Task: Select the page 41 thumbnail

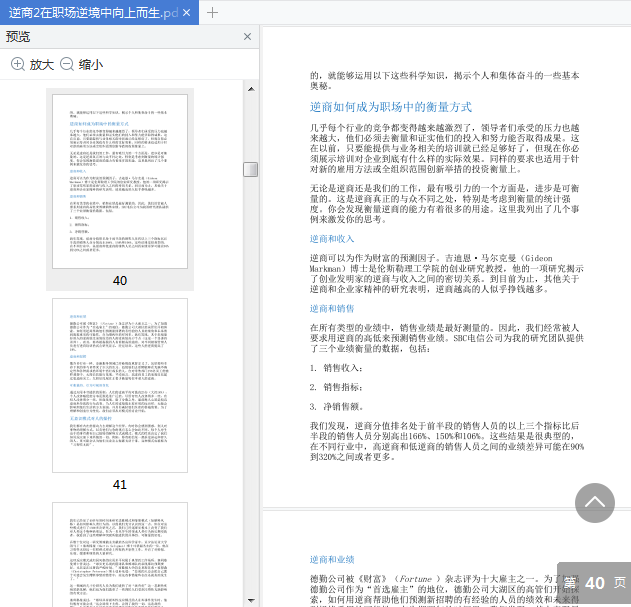Action: coord(120,385)
